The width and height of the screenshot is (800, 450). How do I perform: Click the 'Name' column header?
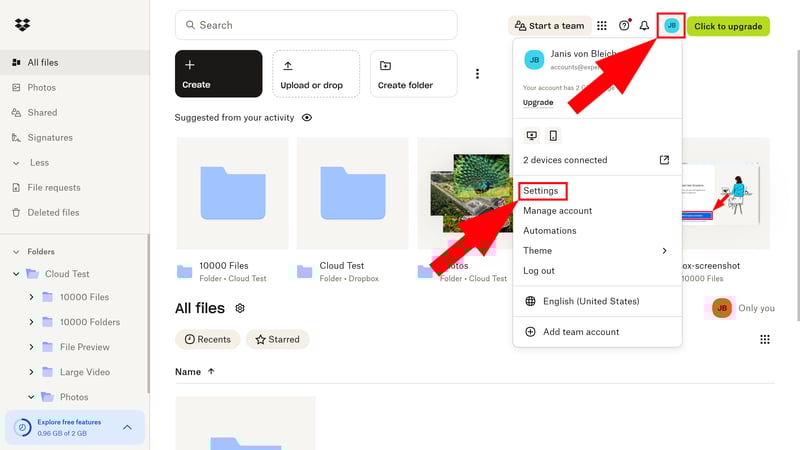(188, 372)
